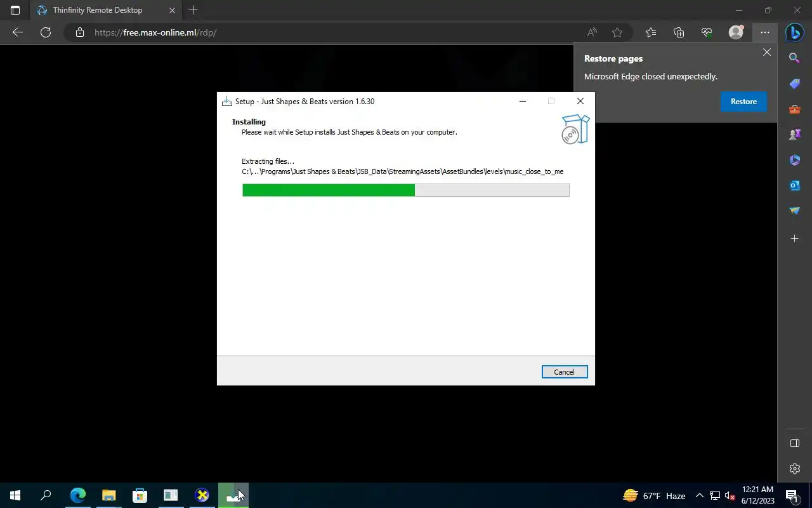Click the Restore button in Restore pages
The image size is (812, 508).
743,102
